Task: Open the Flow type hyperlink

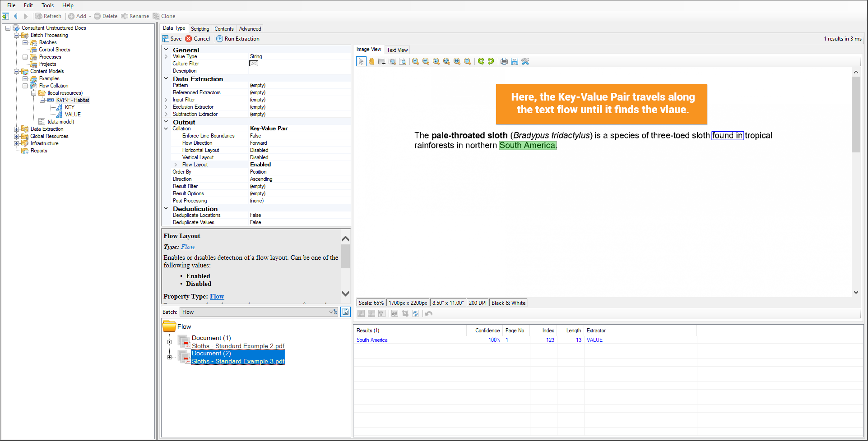Action: (188, 247)
